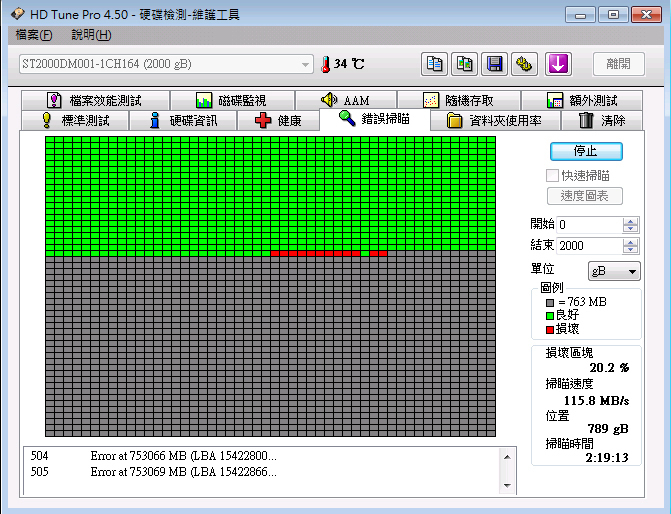The image size is (671, 514).
Task: Click the error log scrollbar down arrow
Action: tap(507, 485)
